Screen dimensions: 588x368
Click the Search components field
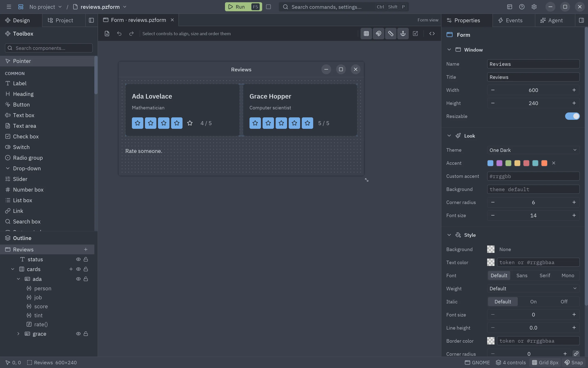[x=49, y=48]
